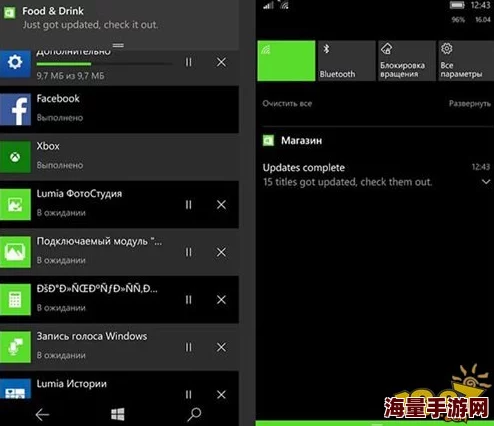This screenshot has width=494, height=426.
Task: Tap the Back arrow navigation button
Action: [42, 414]
